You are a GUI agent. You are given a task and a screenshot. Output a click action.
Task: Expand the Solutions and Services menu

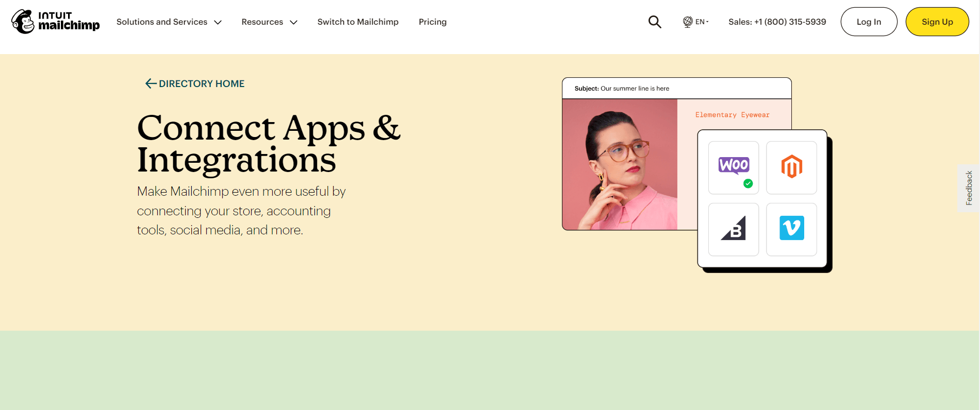pos(169,22)
